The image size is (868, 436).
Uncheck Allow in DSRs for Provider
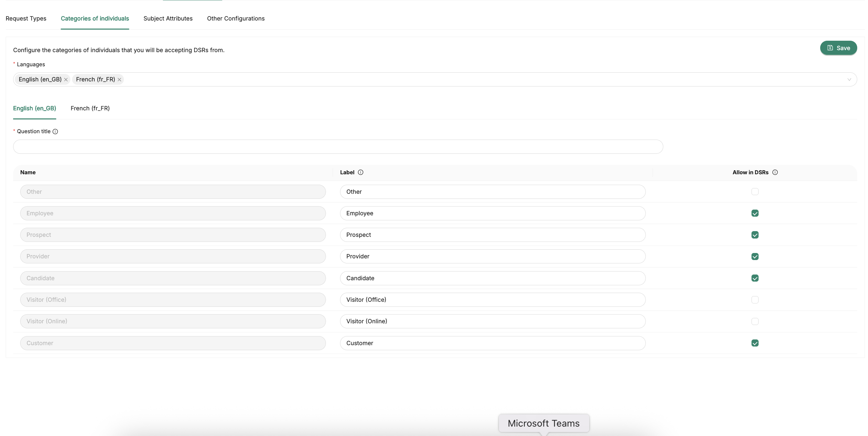(755, 257)
